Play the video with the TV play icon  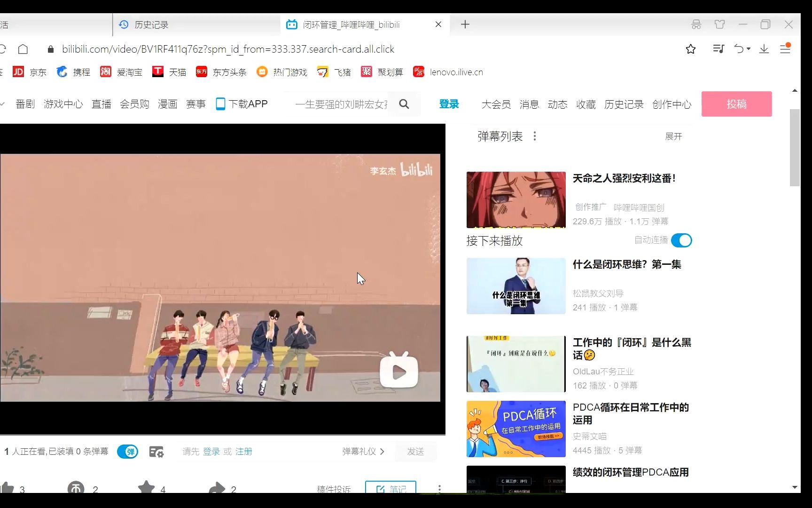click(x=399, y=371)
